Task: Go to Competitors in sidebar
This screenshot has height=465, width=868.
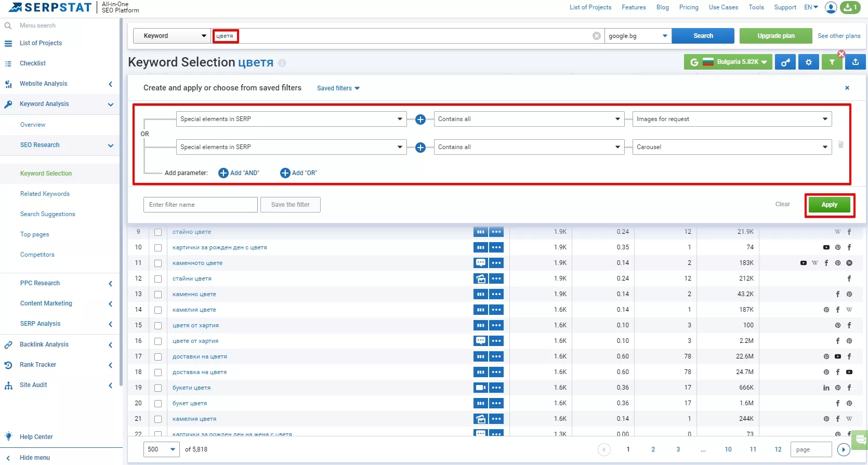Action: [x=37, y=255]
